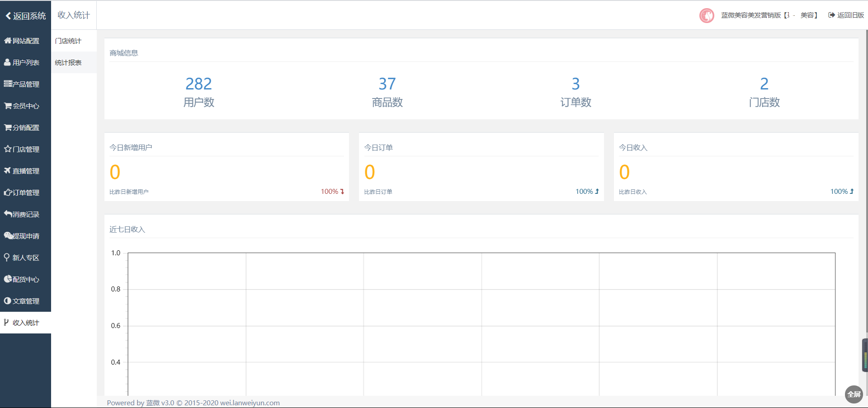This screenshot has height=408, width=868.
Task: Click the pie chart icon beside 配货中心
Action: pyautogui.click(x=8, y=279)
